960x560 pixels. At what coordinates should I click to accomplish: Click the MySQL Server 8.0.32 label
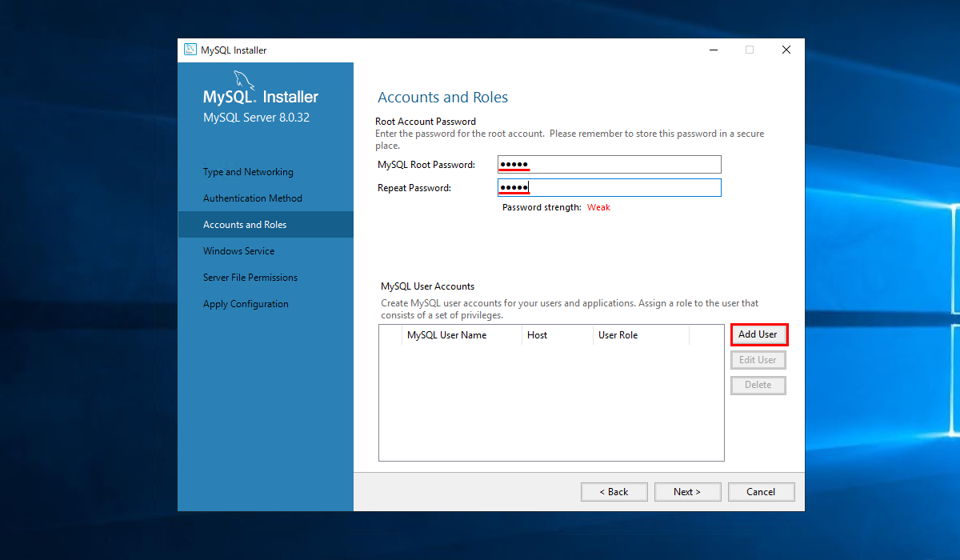tap(256, 118)
